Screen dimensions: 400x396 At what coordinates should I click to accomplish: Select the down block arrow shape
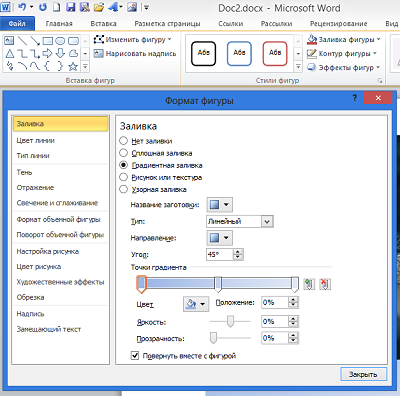point(60,53)
